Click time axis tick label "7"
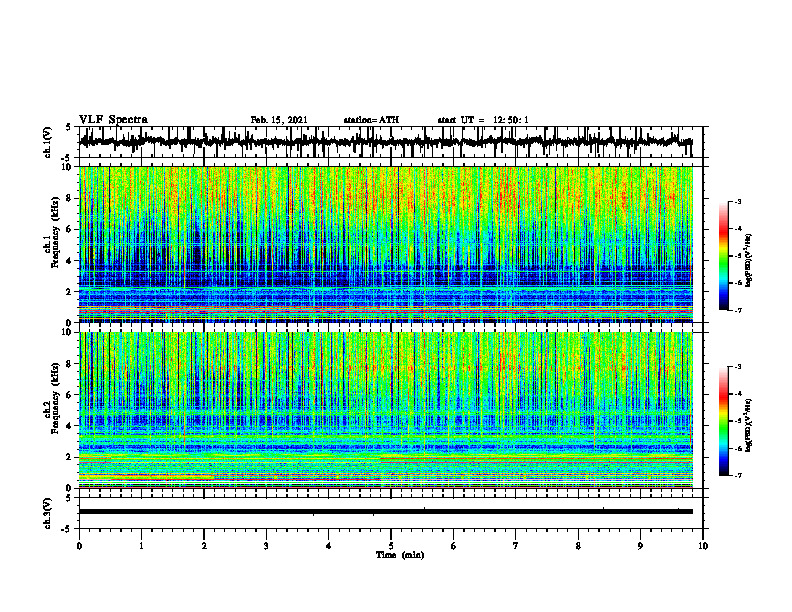The height and width of the screenshot is (612, 792). (x=516, y=546)
